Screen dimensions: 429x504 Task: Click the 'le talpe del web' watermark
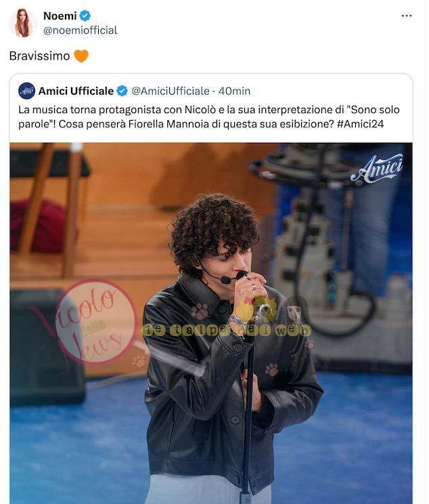[227, 330]
